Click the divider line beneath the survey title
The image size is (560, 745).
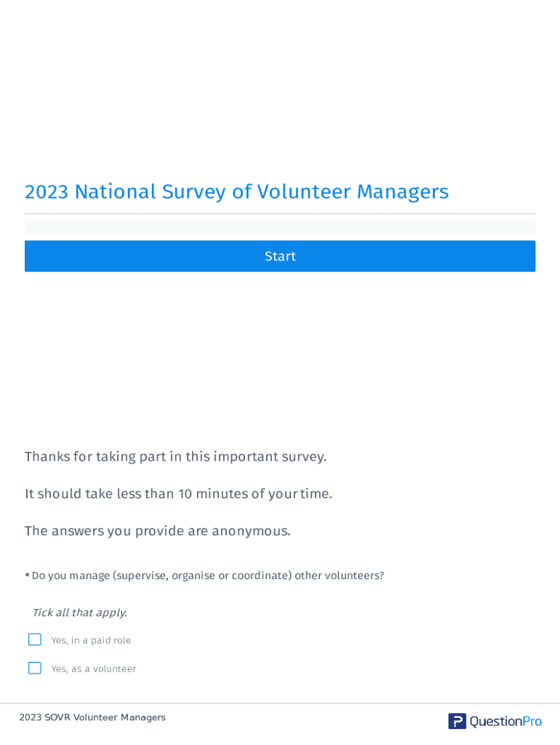point(280,214)
